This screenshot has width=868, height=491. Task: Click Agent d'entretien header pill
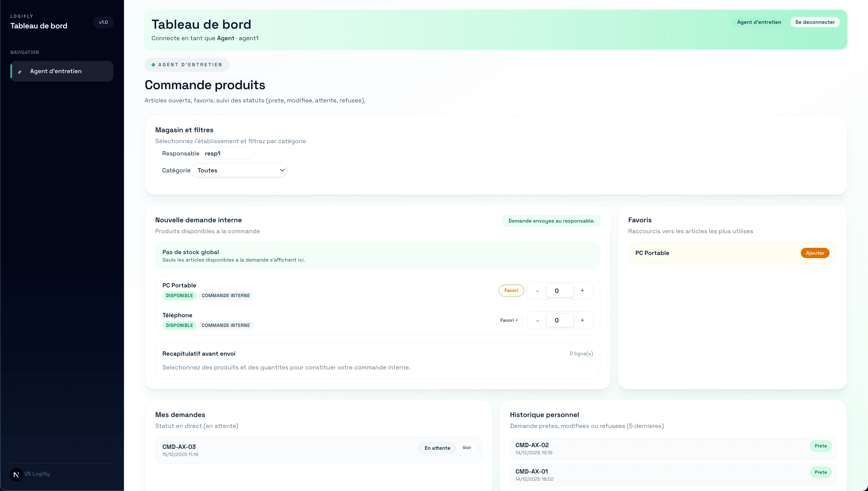point(759,22)
